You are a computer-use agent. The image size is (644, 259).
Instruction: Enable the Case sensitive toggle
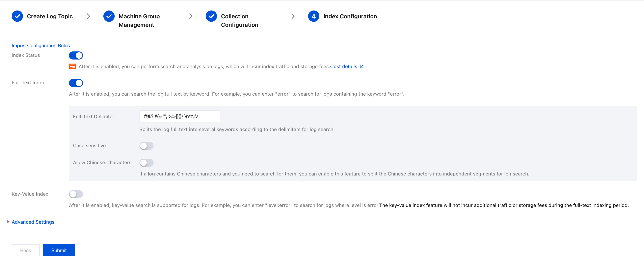(x=146, y=146)
